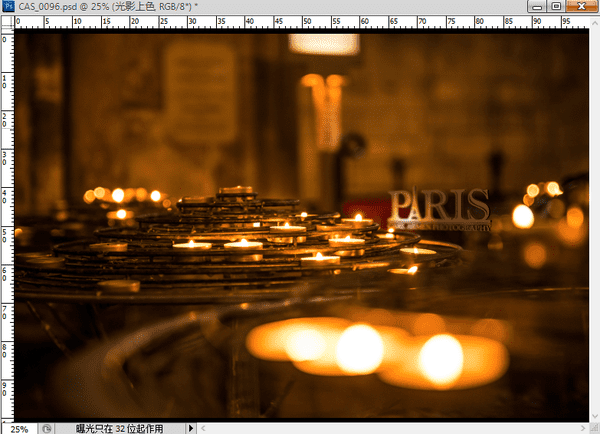
Task: Click the vertical scrollbar down arrow
Action: (595, 416)
